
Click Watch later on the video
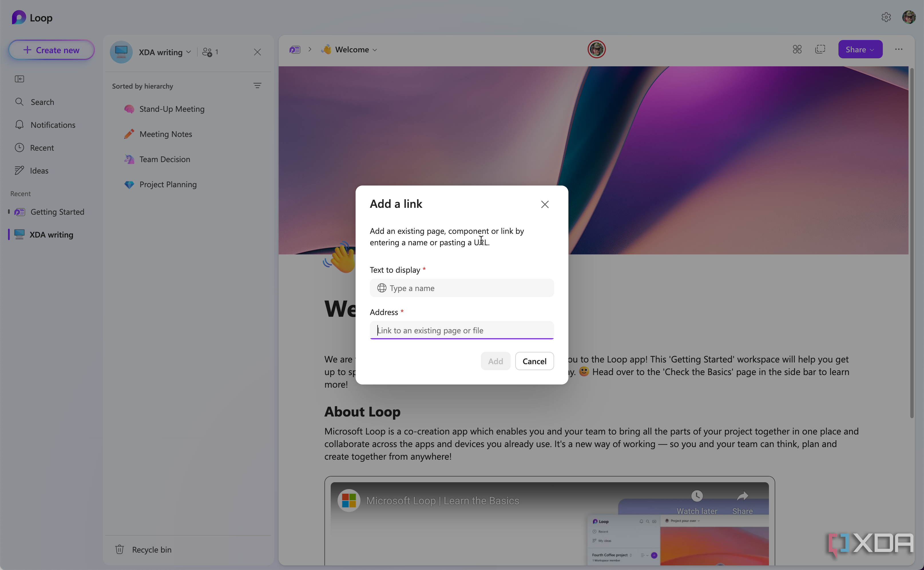(x=697, y=503)
